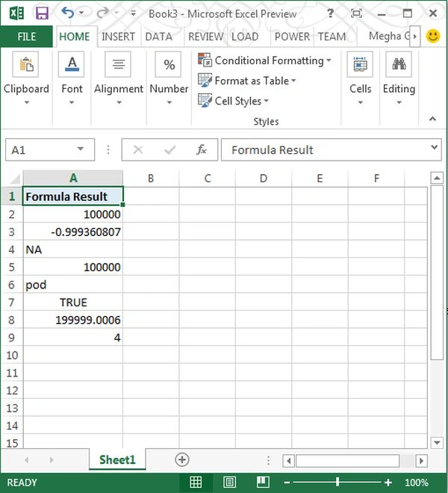Viewport: 448px width, 493px height.
Task: Switch to Normal view icon
Action: (196, 482)
